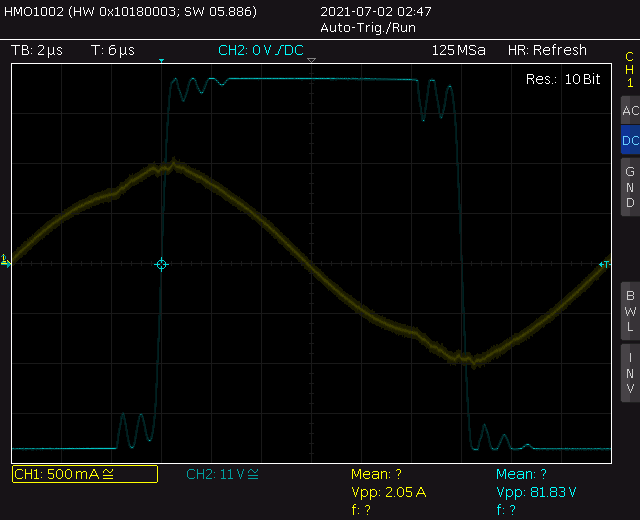Select GND coupling soft key
Image resolution: width=640 pixels, height=520 pixels.
630,187
